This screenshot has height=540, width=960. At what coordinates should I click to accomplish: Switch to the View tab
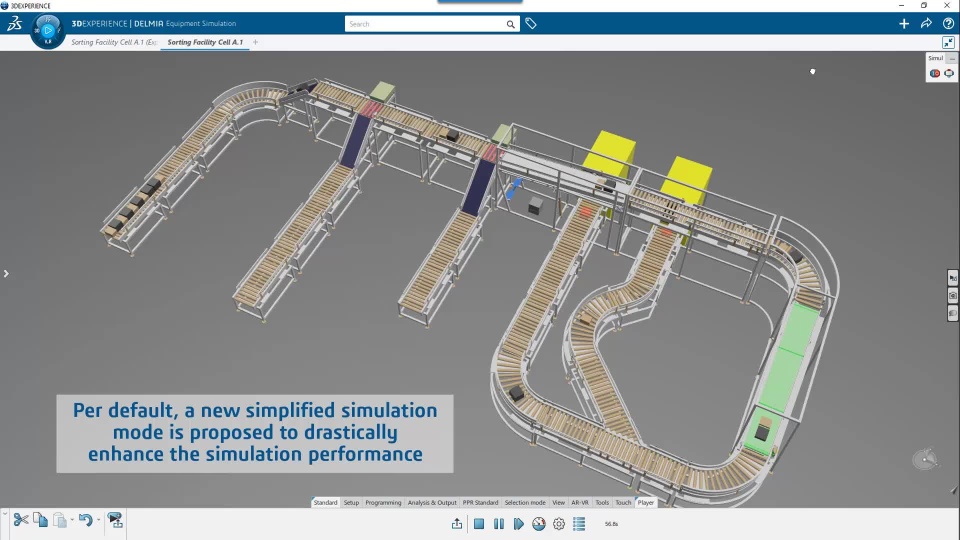coord(558,502)
